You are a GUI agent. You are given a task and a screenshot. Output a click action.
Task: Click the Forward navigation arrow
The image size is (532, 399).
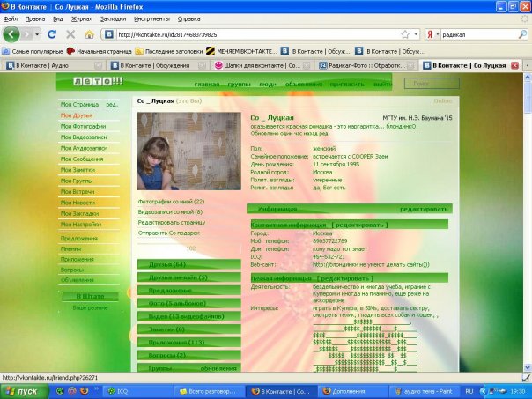click(27, 34)
